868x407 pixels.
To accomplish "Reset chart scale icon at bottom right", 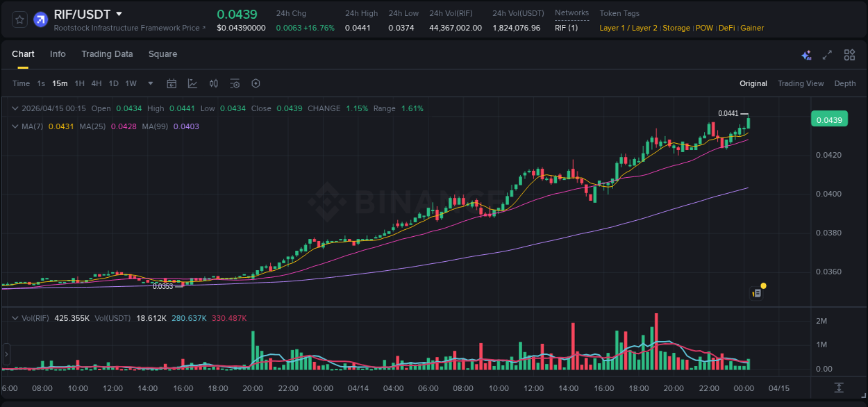I will pos(839,387).
